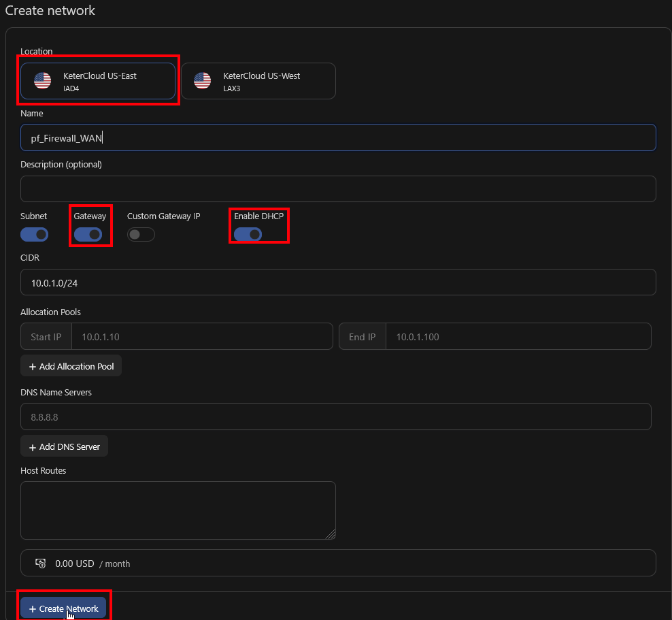Viewport: 672px width, 620px height.
Task: Click the US flag icon on KeterCloud US-East
Action: tap(43, 80)
